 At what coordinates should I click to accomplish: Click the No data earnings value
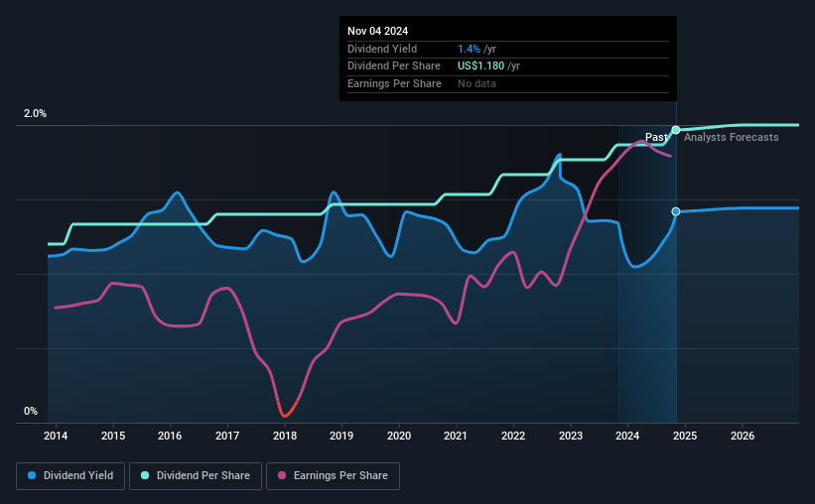[x=476, y=83]
